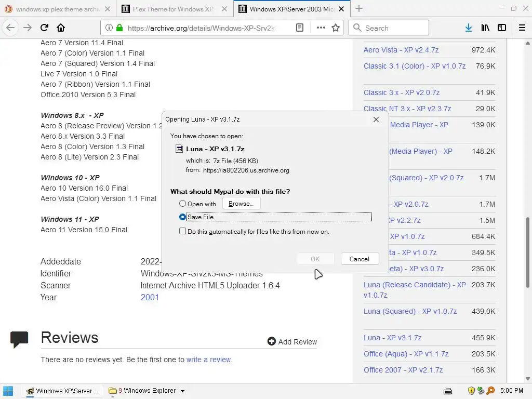The image size is (532, 399).
Task: Open the library bookmarks icon
Action: pyautogui.click(x=485, y=28)
